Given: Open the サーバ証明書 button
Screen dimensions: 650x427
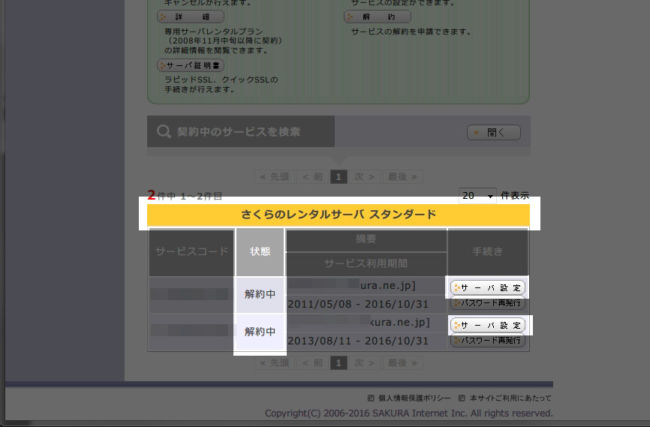Looking at the screenshot, I should tap(191, 66).
